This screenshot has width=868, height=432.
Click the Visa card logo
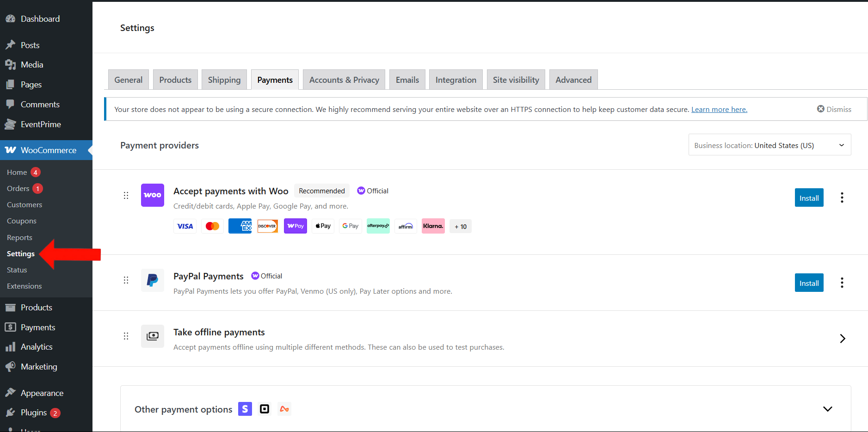point(185,226)
